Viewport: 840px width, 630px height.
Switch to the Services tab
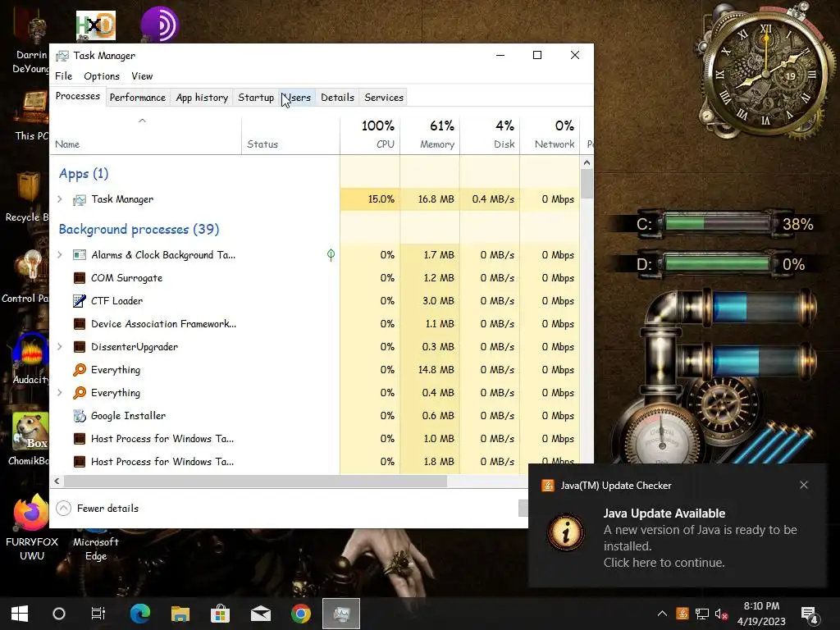(384, 98)
